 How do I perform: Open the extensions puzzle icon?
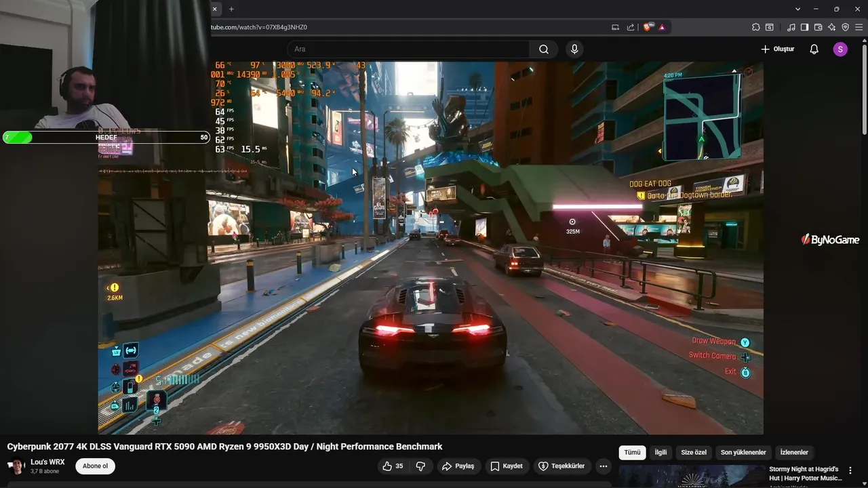[756, 27]
